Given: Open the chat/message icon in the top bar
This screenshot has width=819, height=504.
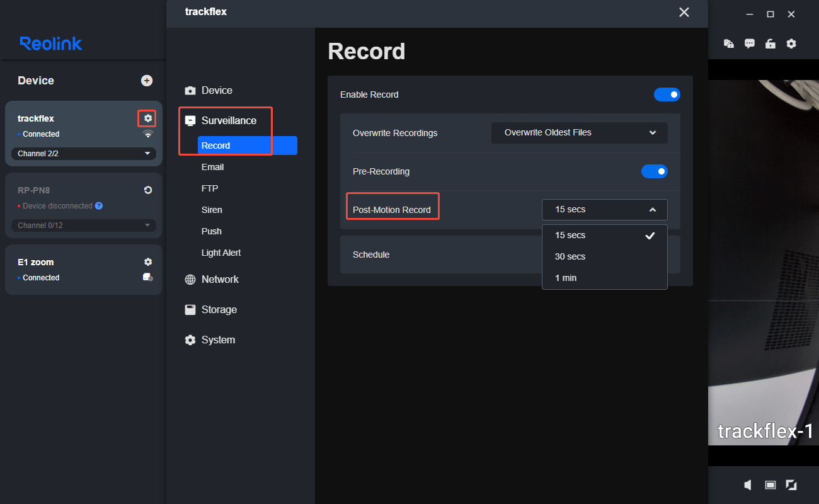Looking at the screenshot, I should (749, 43).
